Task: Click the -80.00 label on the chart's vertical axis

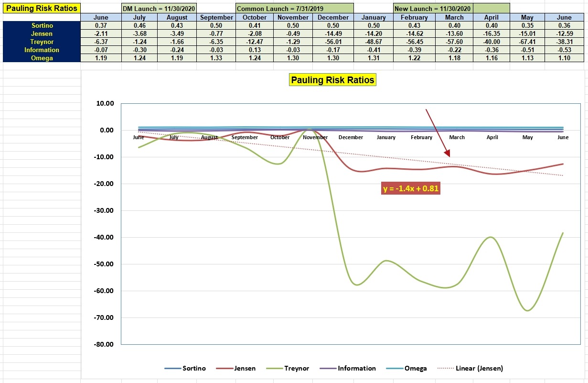Action: (103, 344)
